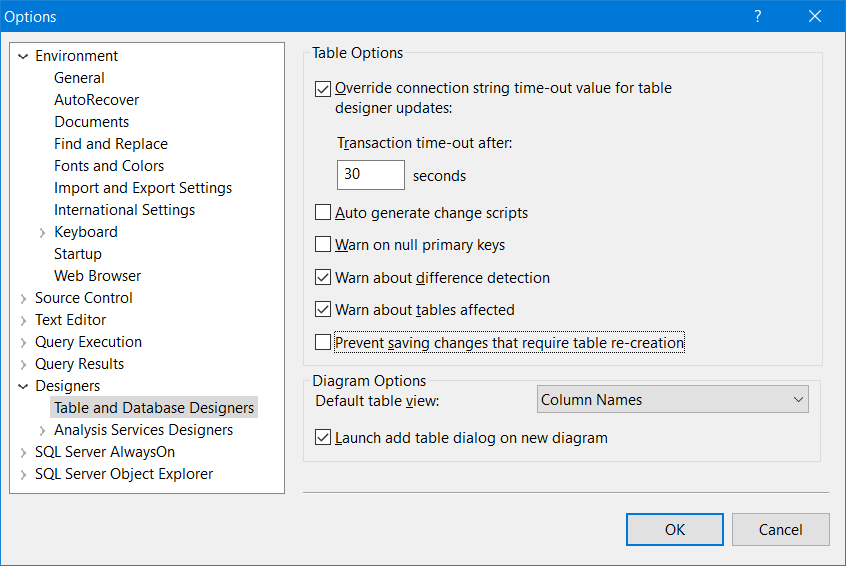Toggle Launch add table dialog checkbox
The width and height of the screenshot is (846, 566).
tap(323, 438)
